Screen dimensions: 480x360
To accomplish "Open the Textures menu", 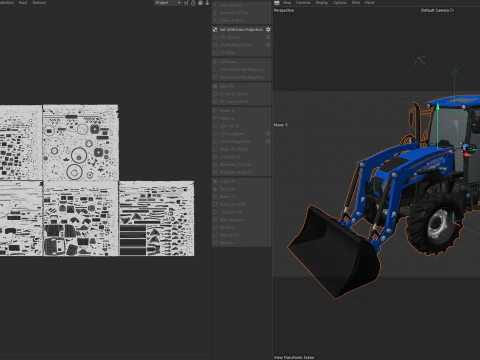I will point(39,2).
